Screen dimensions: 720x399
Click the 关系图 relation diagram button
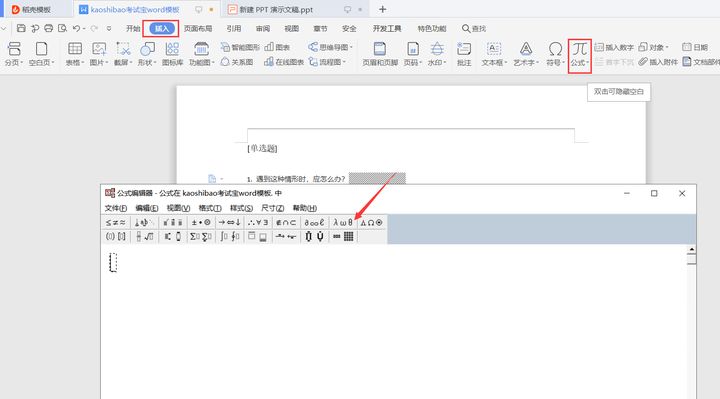pyautogui.click(x=237, y=62)
